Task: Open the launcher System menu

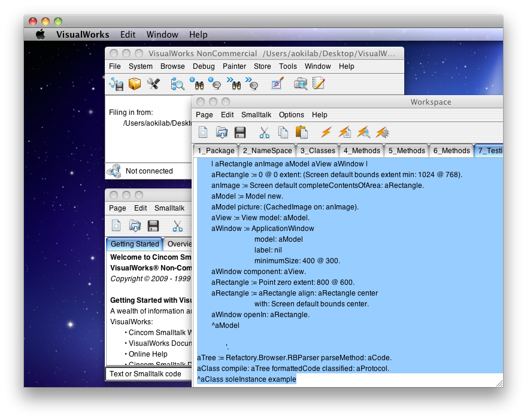Action: tap(141, 66)
